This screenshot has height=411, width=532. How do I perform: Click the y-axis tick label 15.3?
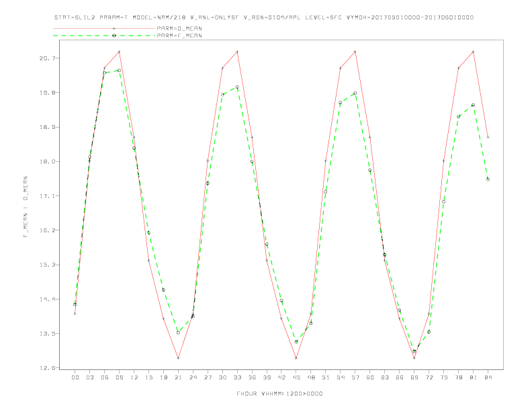(47, 265)
